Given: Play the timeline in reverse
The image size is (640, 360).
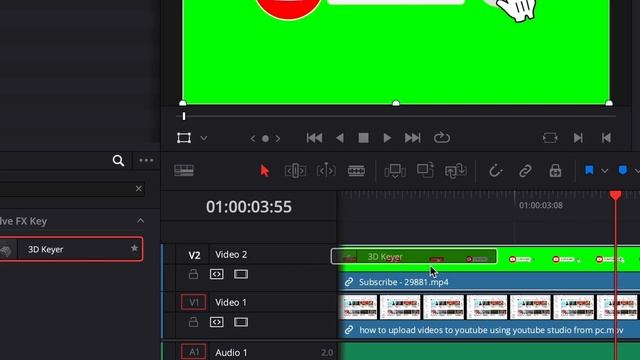Looking at the screenshot, I should (340, 138).
